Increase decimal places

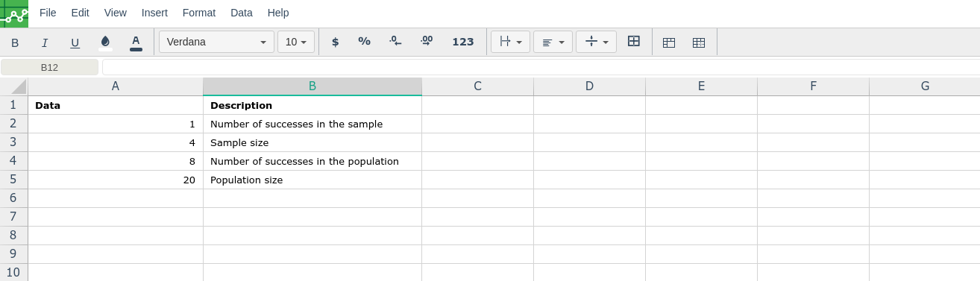coord(427,42)
